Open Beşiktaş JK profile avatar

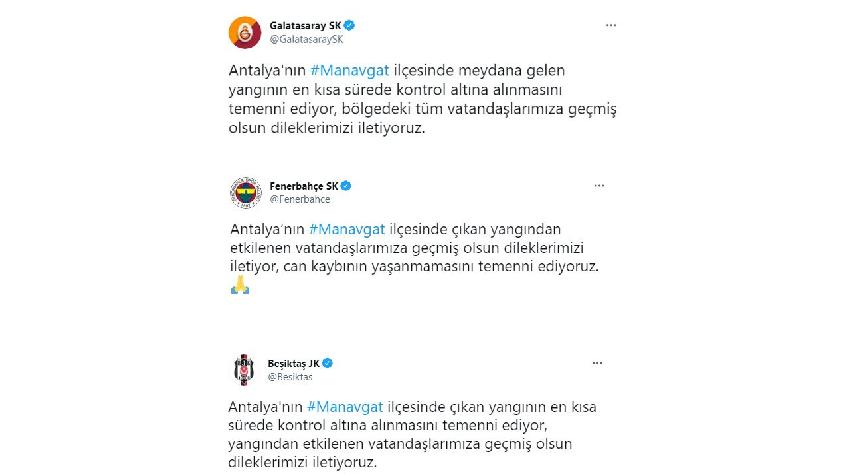click(243, 370)
